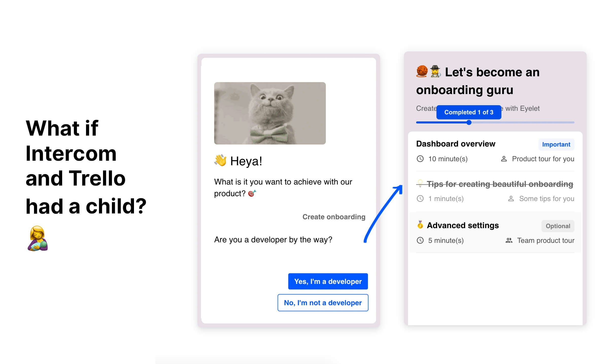
Task: Select the Create onboarding reply
Action: [334, 217]
